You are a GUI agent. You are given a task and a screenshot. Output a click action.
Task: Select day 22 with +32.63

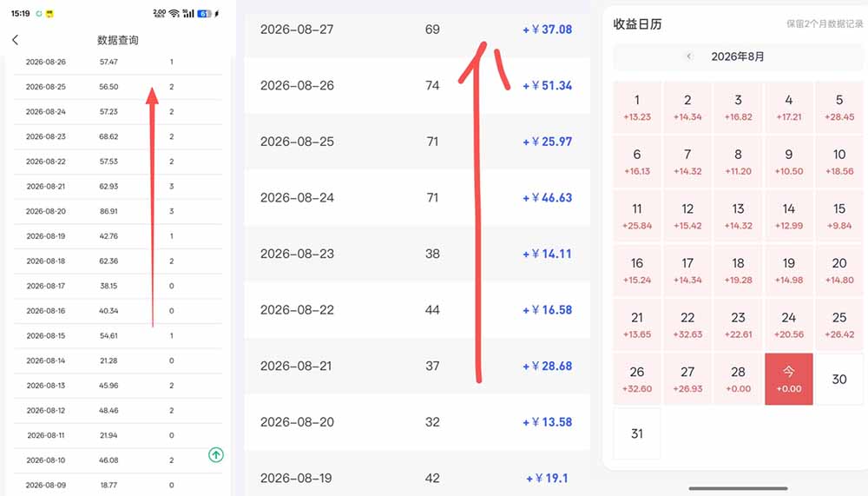687,325
